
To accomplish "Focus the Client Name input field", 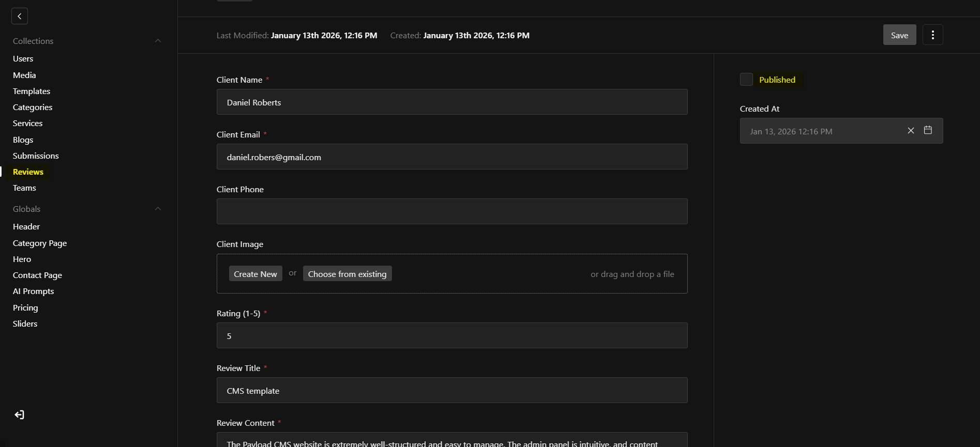I will (451, 102).
